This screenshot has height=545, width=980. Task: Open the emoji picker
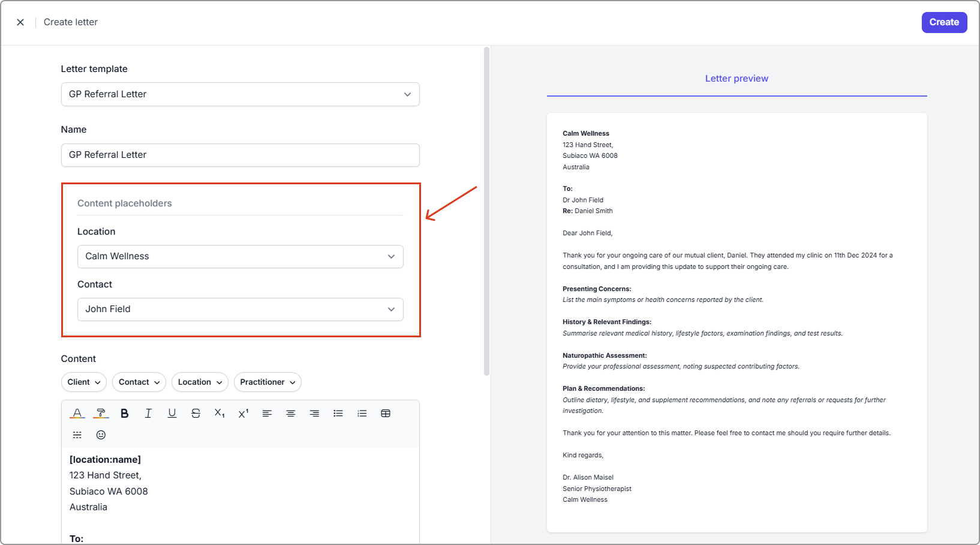tap(101, 435)
